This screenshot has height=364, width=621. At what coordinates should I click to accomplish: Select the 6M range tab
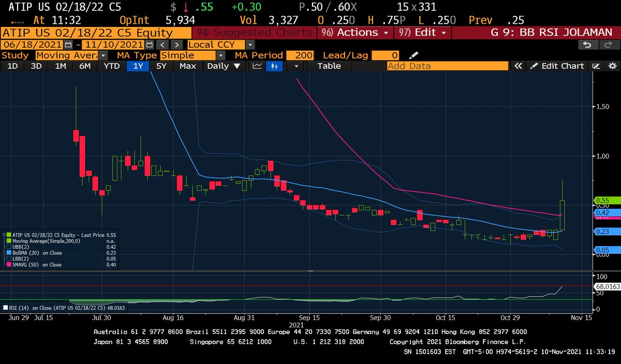point(85,66)
